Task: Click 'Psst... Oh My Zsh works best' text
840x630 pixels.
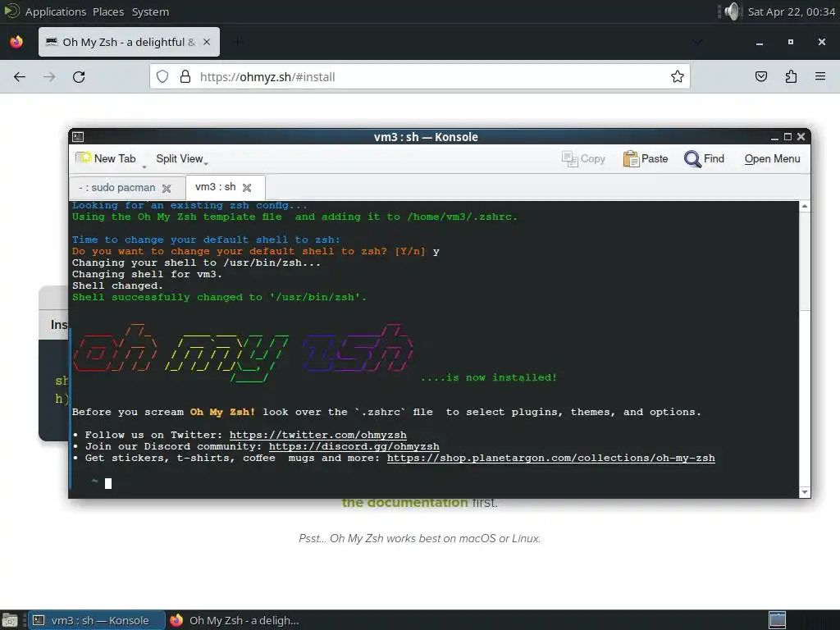Action: (x=419, y=538)
